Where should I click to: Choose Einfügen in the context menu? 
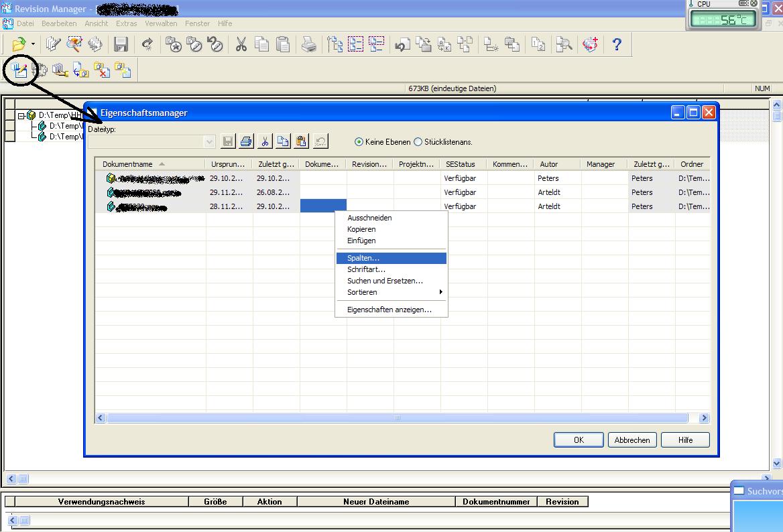click(391, 241)
